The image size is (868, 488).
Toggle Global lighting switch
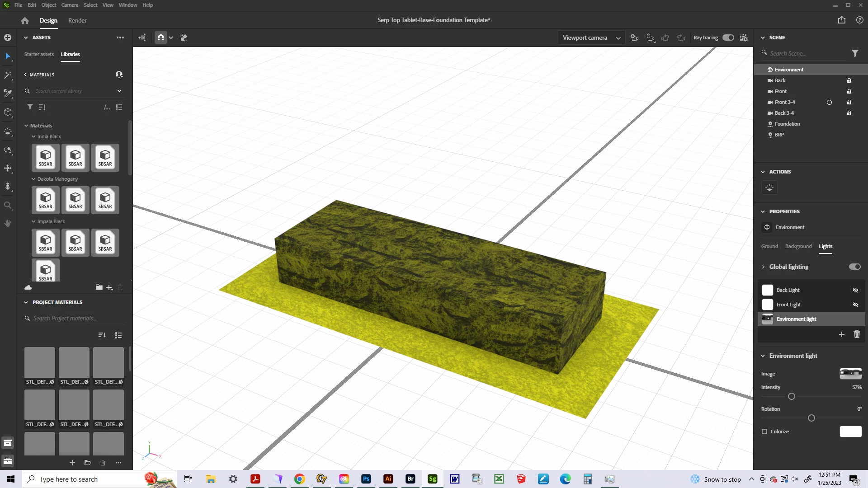[x=854, y=267]
